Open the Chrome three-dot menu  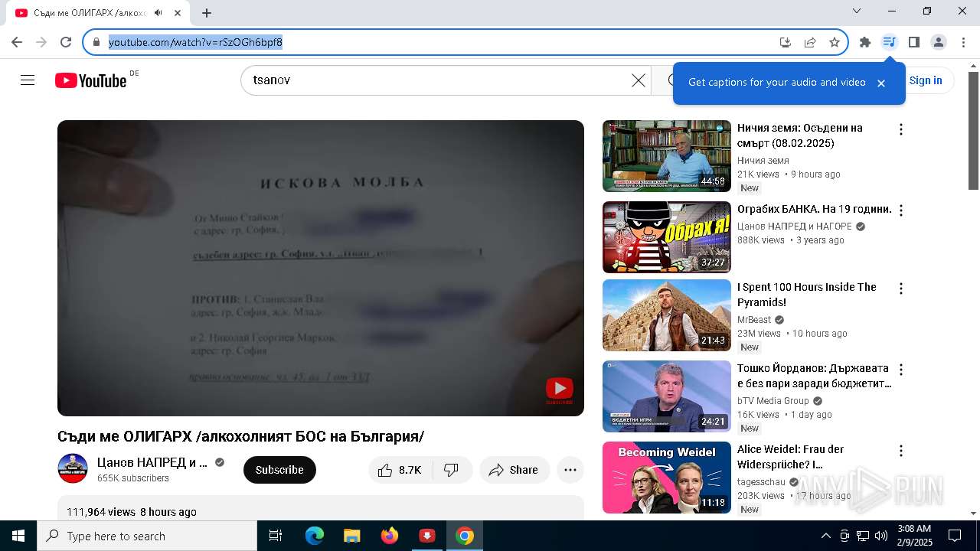point(963,42)
